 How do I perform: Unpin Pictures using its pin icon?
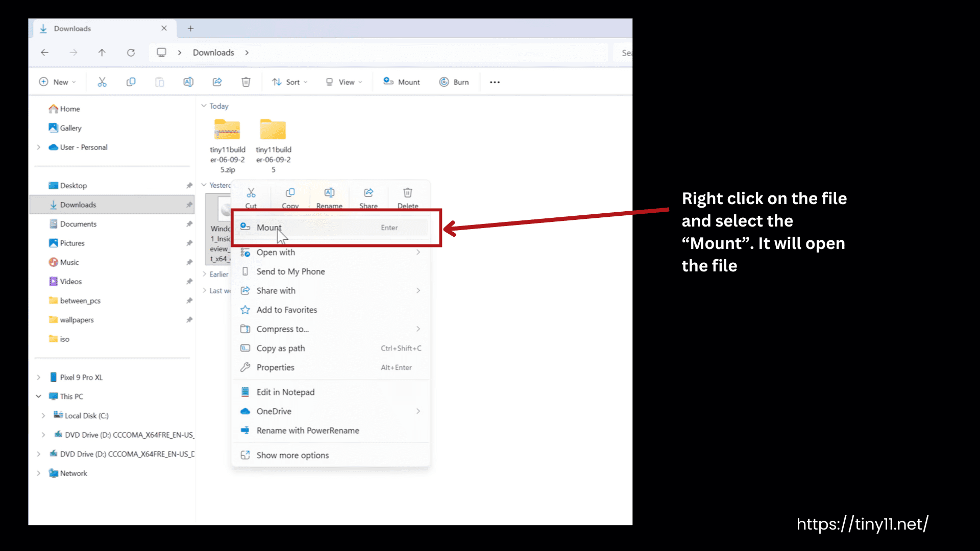(189, 243)
